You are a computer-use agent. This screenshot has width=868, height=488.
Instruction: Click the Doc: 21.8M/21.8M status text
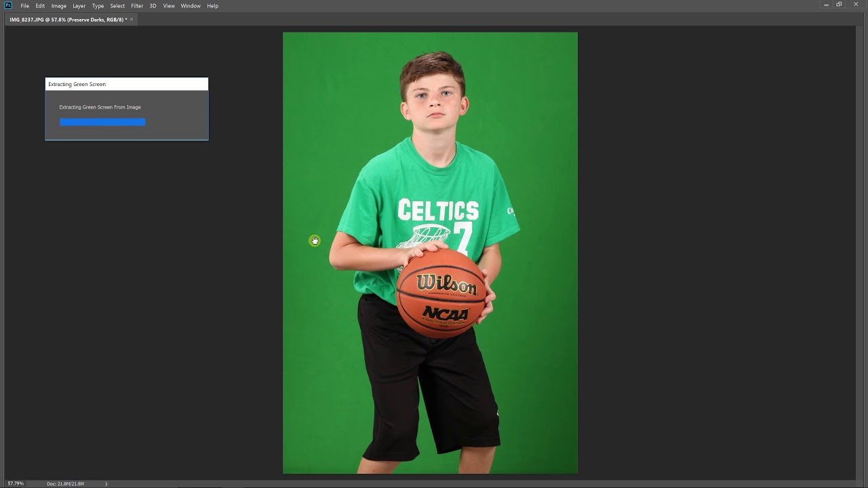point(66,483)
